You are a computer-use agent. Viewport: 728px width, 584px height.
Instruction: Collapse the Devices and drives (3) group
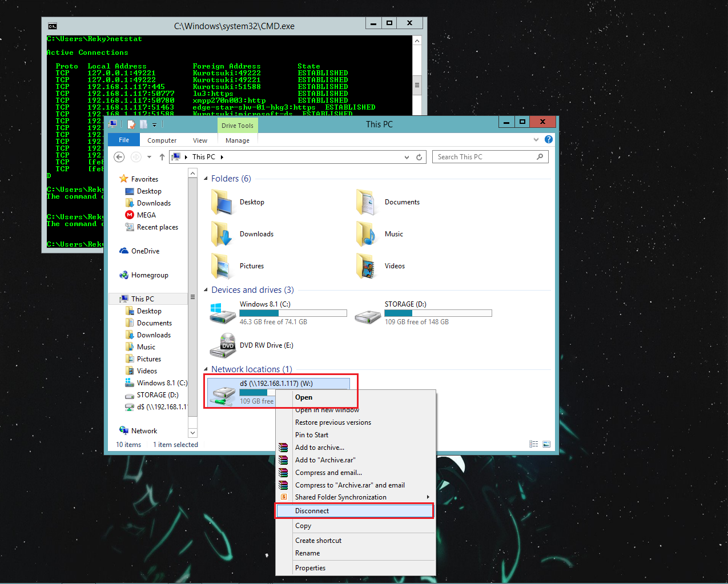pyautogui.click(x=206, y=290)
